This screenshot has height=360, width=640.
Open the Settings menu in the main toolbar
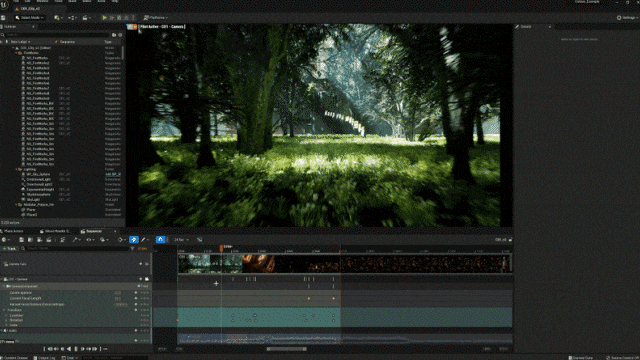(x=627, y=18)
